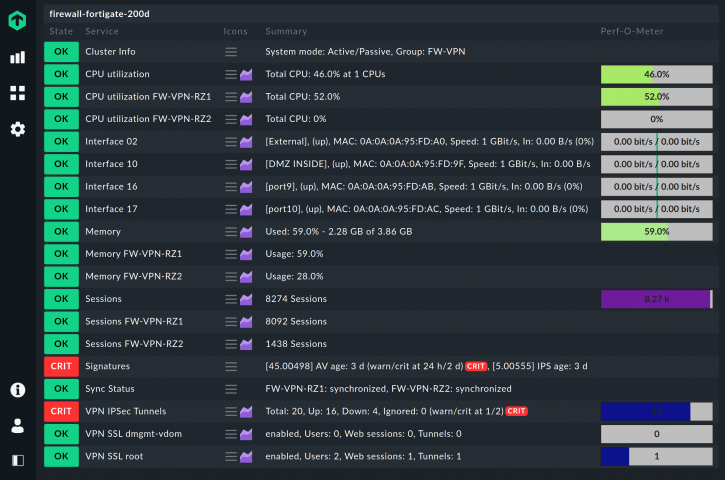Open the Memory FW-VPN-RZ1 service link
The image size is (725, 480).
[133, 254]
